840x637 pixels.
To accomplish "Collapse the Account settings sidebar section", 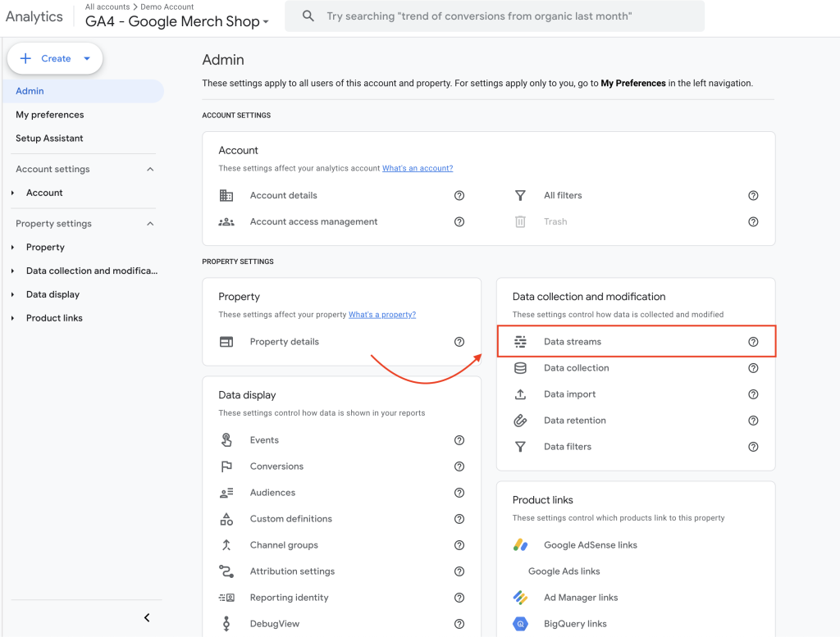I will (x=150, y=169).
